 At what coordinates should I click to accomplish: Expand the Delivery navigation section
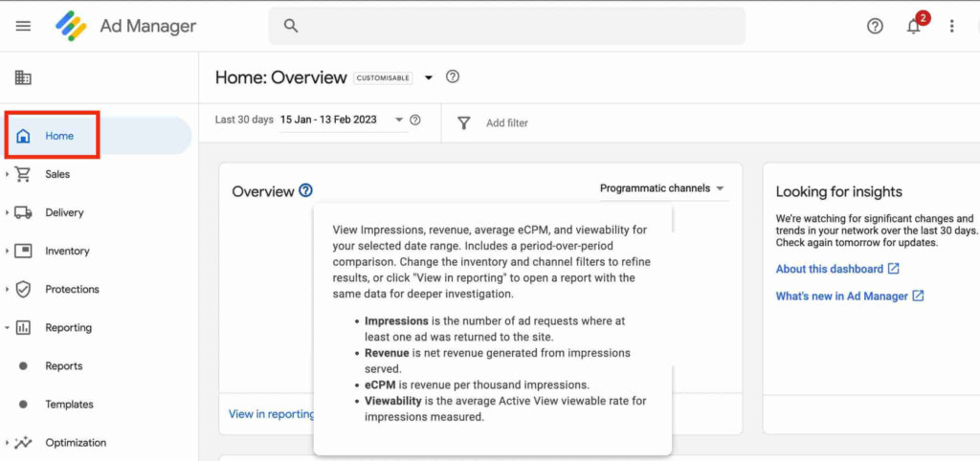(8, 213)
